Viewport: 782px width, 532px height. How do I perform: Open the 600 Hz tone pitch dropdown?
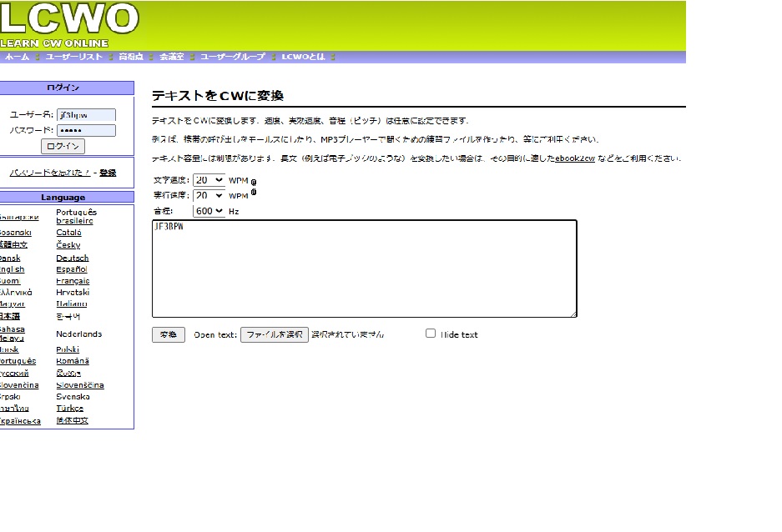211,211
